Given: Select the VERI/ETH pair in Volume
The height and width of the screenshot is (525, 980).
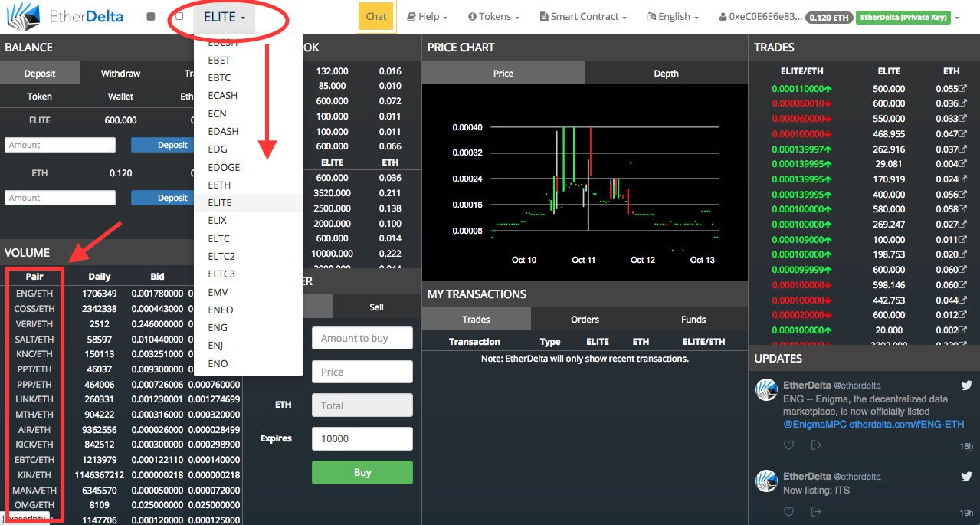Looking at the screenshot, I should click(34, 323).
